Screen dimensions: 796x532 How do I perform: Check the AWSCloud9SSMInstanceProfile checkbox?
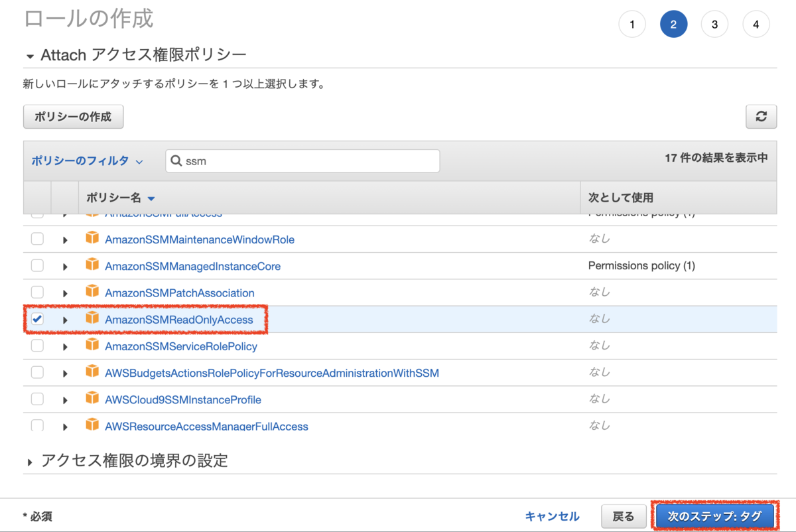pos(37,399)
